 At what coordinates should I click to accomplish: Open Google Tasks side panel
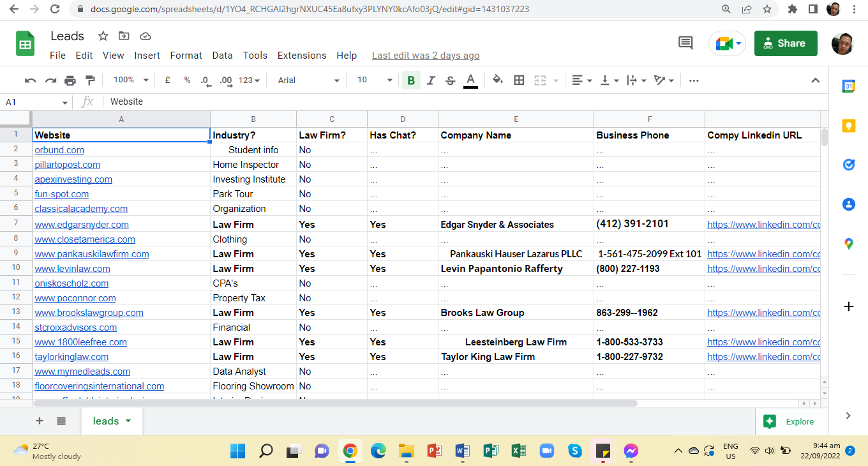pos(848,165)
